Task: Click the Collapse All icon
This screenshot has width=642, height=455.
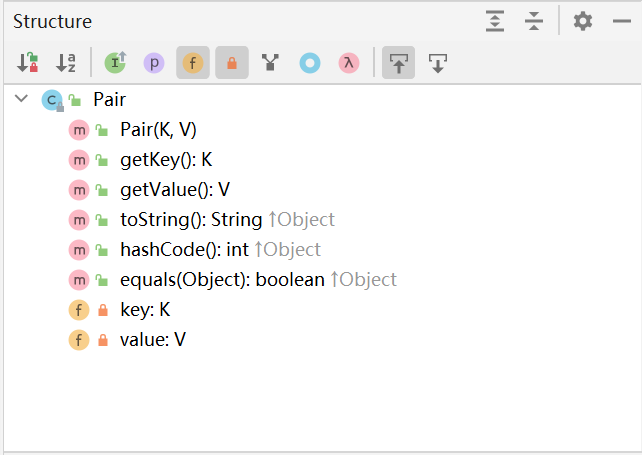Action: pos(533,21)
